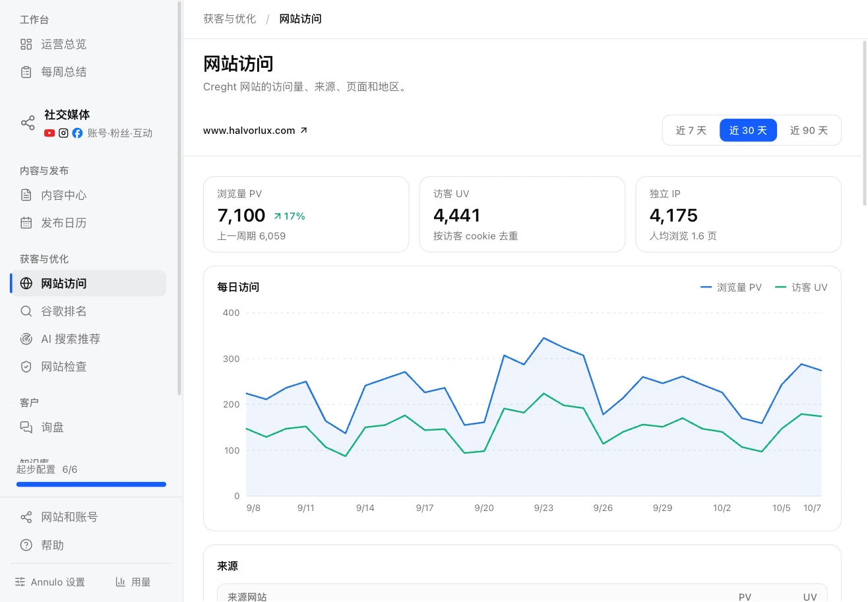Open 运营总览 in the sidebar
This screenshot has height=602, width=868.
88,44
